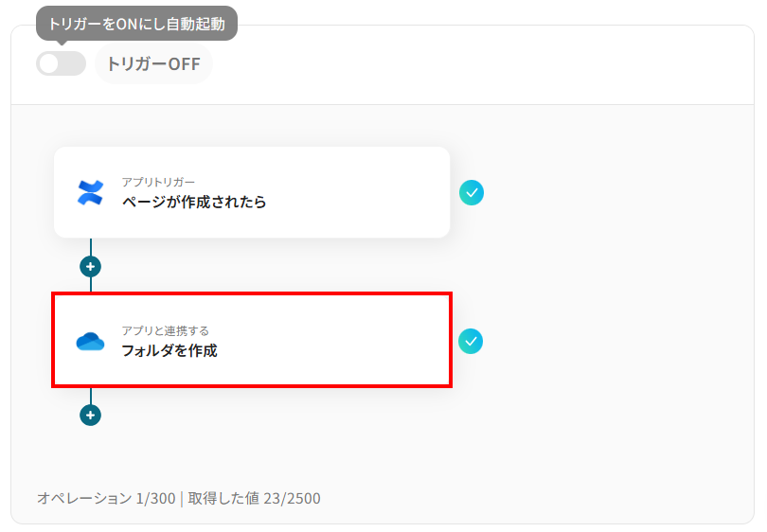
Task: Select the ページが作成されたら title text
Action: click(194, 202)
